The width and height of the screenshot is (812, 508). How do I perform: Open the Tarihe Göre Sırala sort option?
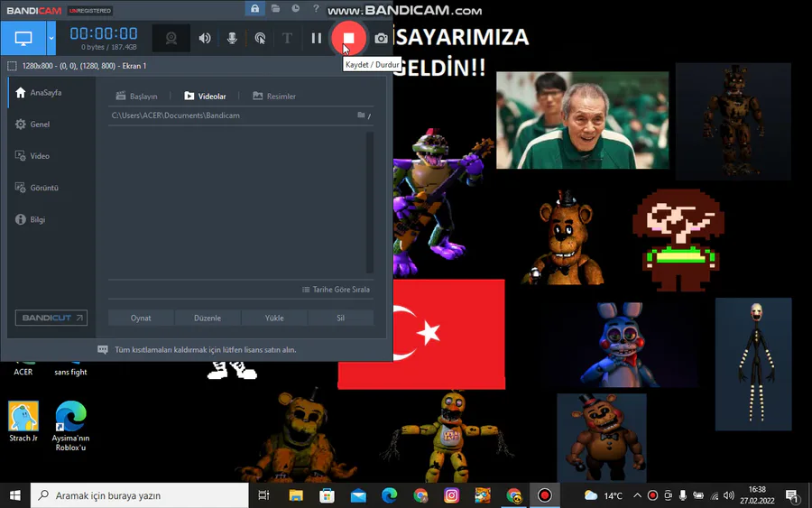point(337,290)
